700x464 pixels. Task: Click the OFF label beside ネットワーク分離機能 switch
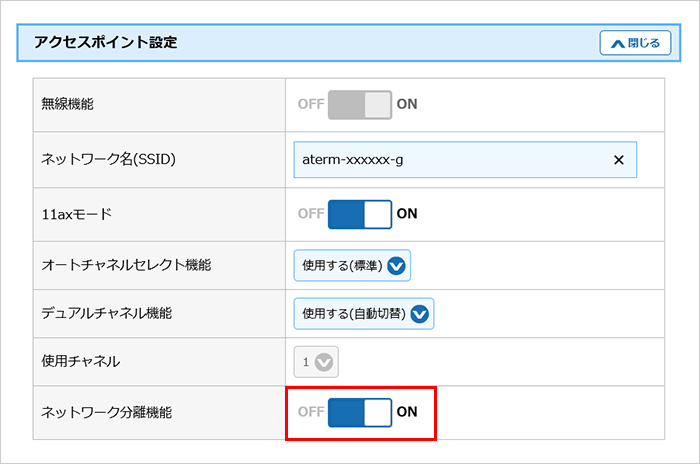pos(310,411)
